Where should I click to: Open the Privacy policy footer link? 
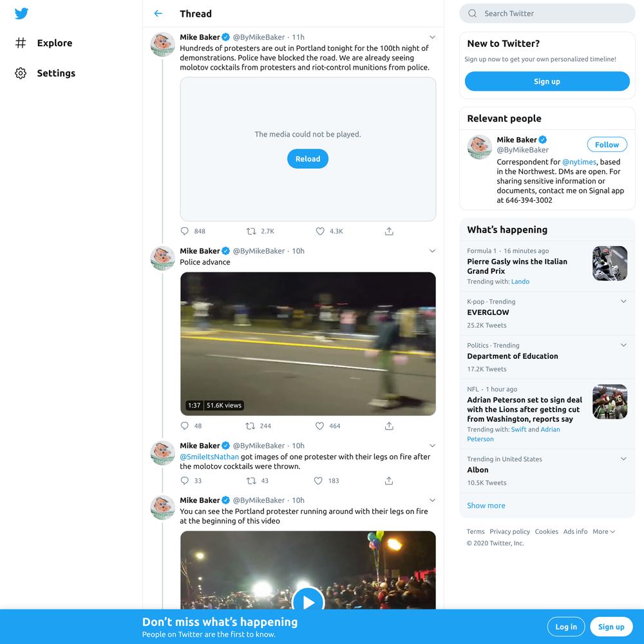509,531
